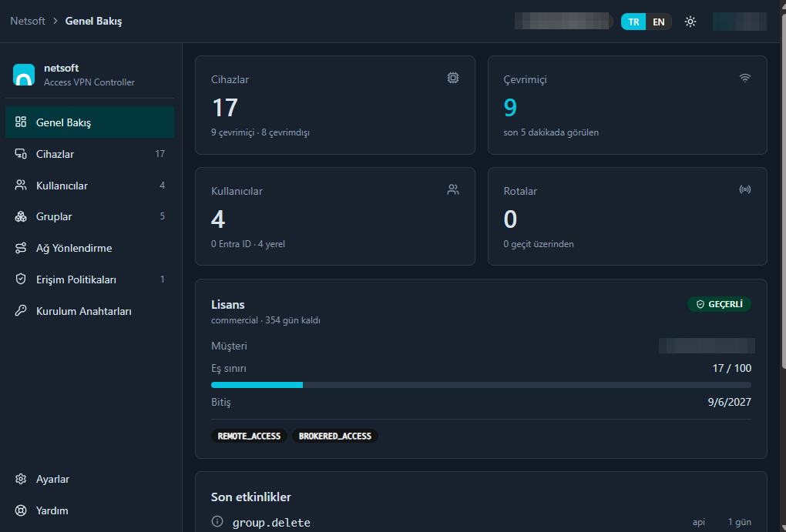The image size is (786, 532).
Task: Click the Kurulum Anahtarları key icon
Action: 21,310
